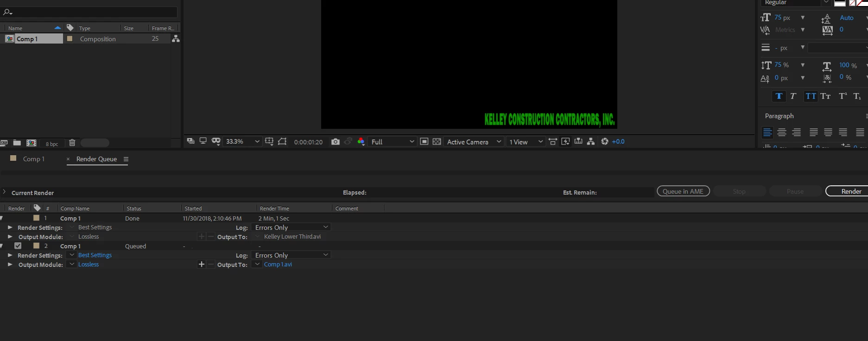Click the Queue in AME button
This screenshot has height=341, width=868.
tap(683, 191)
